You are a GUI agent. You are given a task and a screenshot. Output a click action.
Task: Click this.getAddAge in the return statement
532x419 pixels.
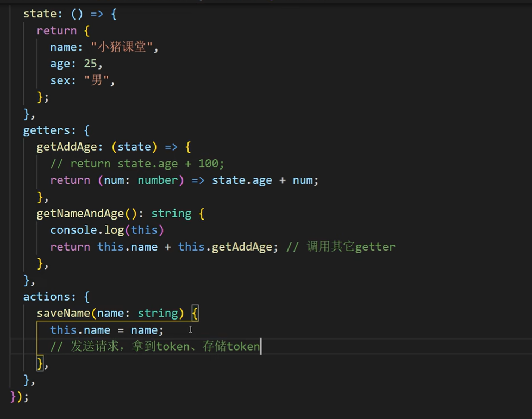pyautogui.click(x=224, y=247)
